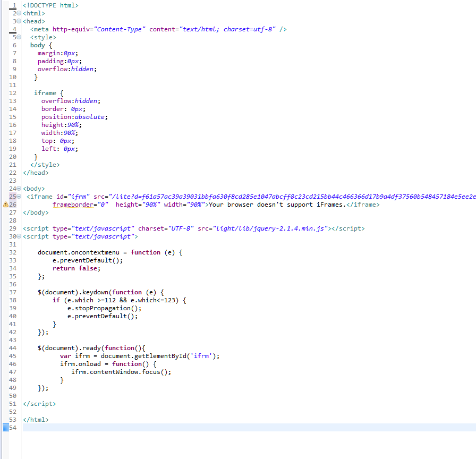This screenshot has width=476, height=459.
Task: Click the iframe id="ifrm" attribute
Action: 73,197
